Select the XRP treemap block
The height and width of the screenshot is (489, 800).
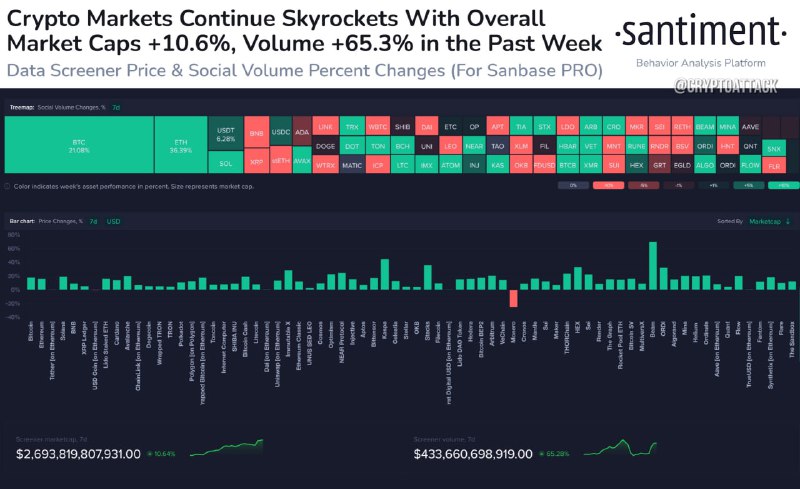pyautogui.click(x=256, y=161)
